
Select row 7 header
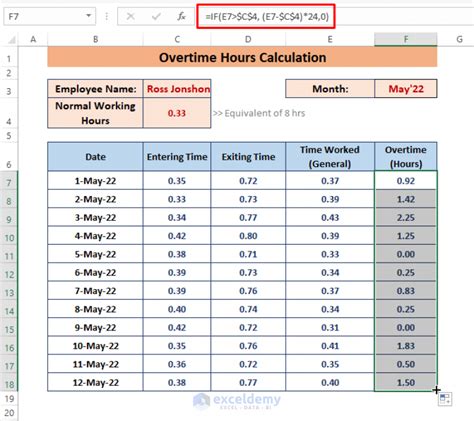coord(9,181)
